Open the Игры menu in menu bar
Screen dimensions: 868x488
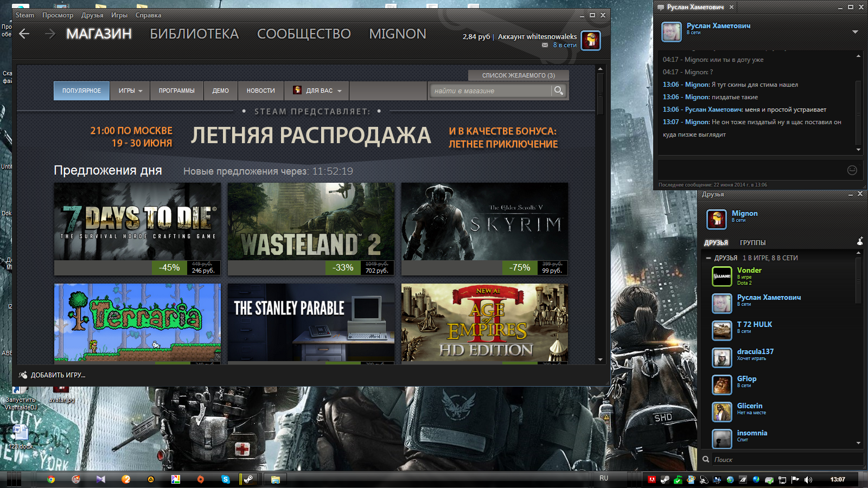(x=119, y=15)
